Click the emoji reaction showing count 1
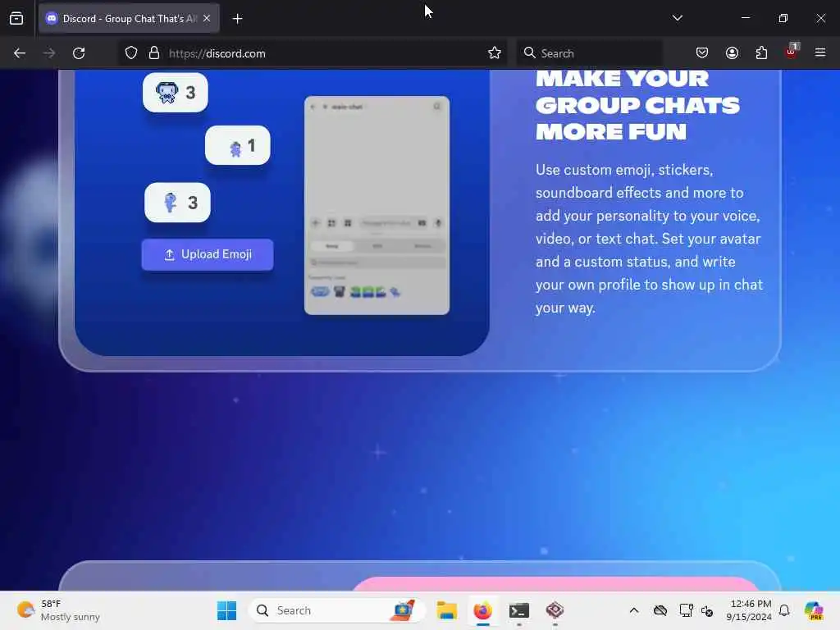840x630 pixels. 237,145
